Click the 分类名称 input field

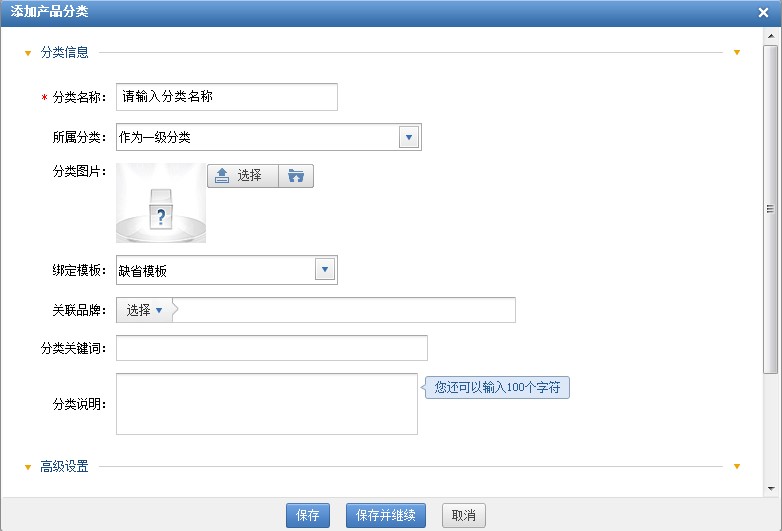227,97
